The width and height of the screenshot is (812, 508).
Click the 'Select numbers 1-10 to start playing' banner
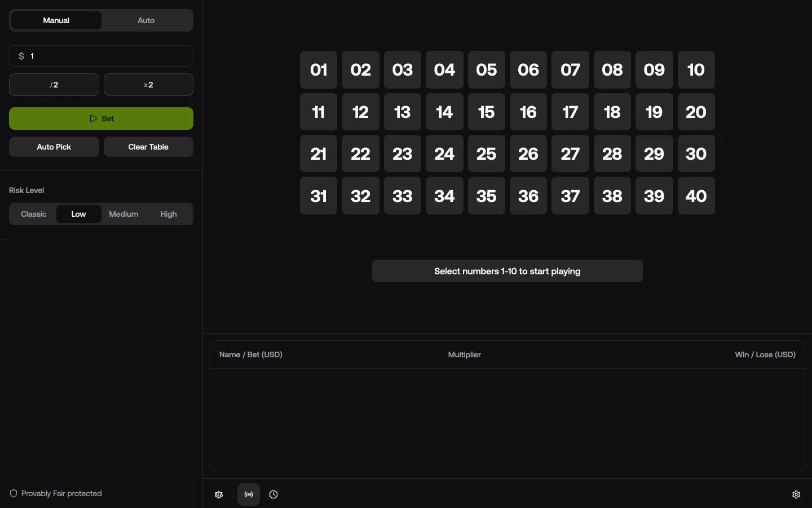(507, 271)
